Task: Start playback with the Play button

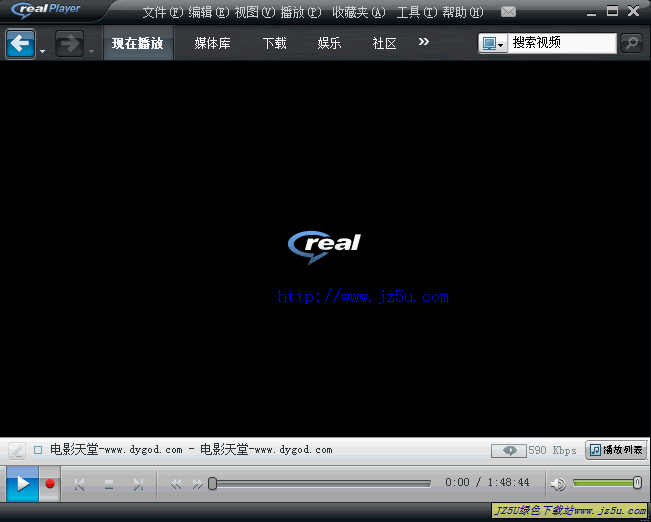Action: coord(22,484)
